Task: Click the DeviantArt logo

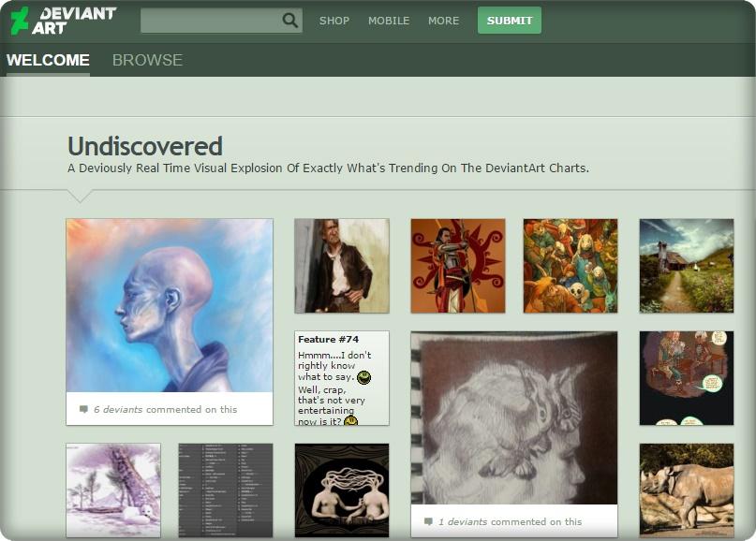Action: [x=63, y=21]
